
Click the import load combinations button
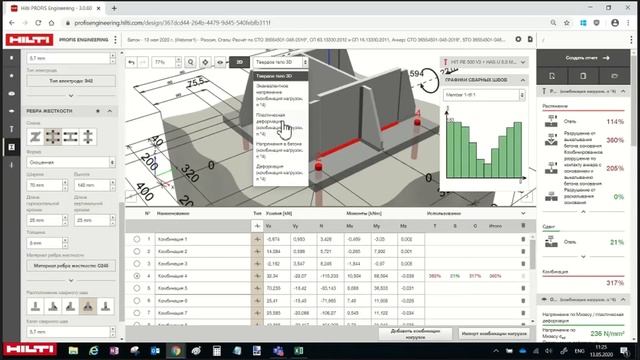(x=494, y=334)
